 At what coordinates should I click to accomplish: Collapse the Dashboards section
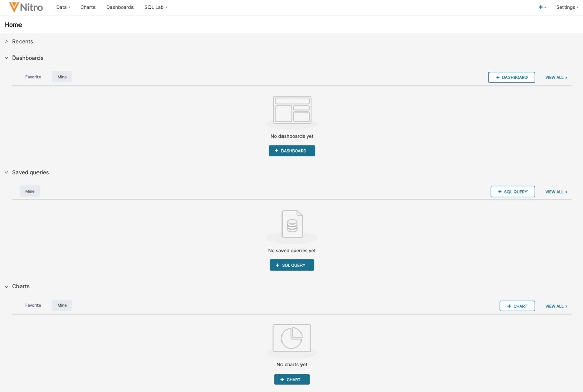pos(7,58)
